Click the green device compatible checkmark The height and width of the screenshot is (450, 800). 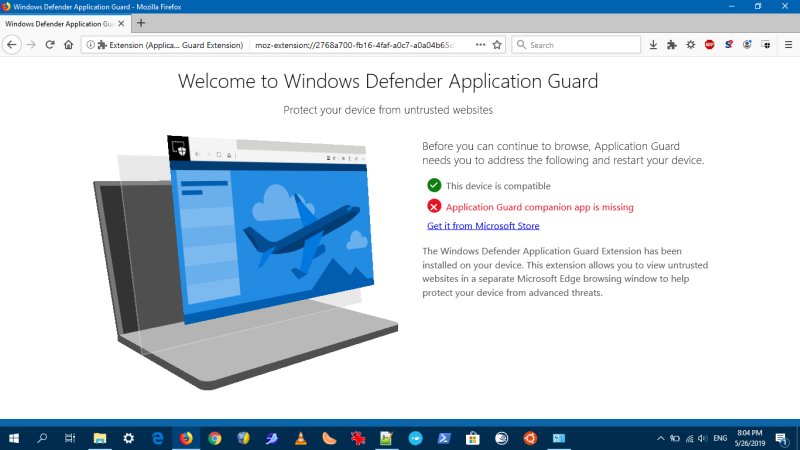click(434, 185)
